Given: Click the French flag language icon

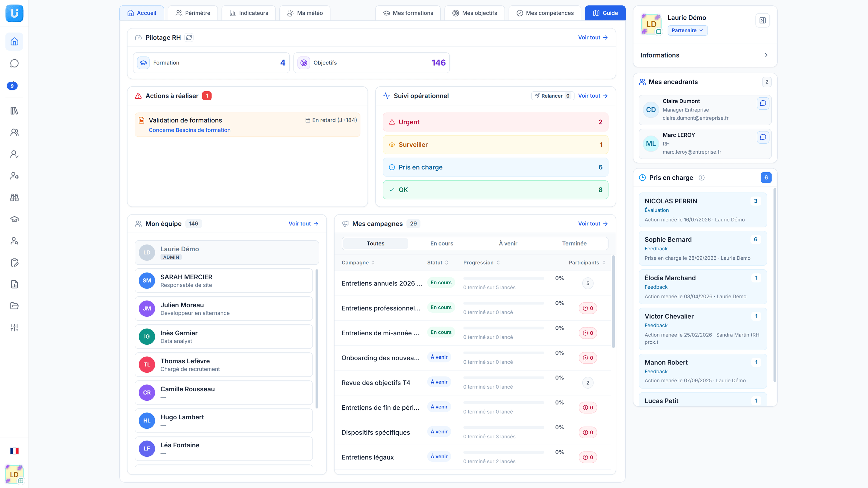Looking at the screenshot, I should [14, 451].
